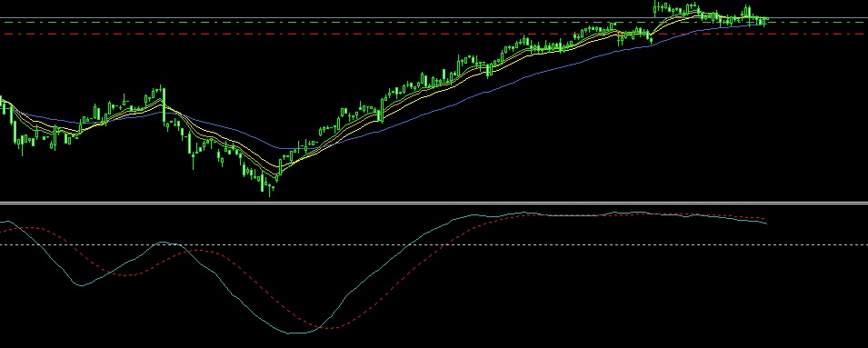Click the lowest candlestick at the price trough
Screen dimensions: 868x348
[270, 190]
